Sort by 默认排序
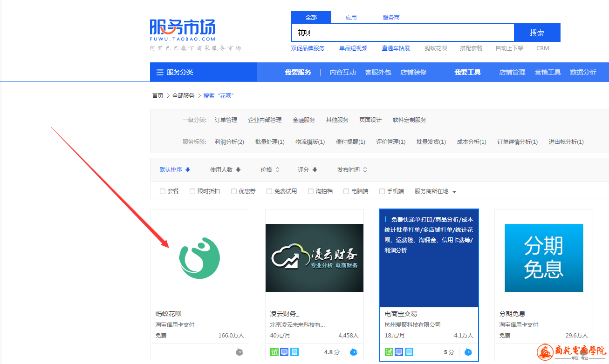 click(175, 170)
